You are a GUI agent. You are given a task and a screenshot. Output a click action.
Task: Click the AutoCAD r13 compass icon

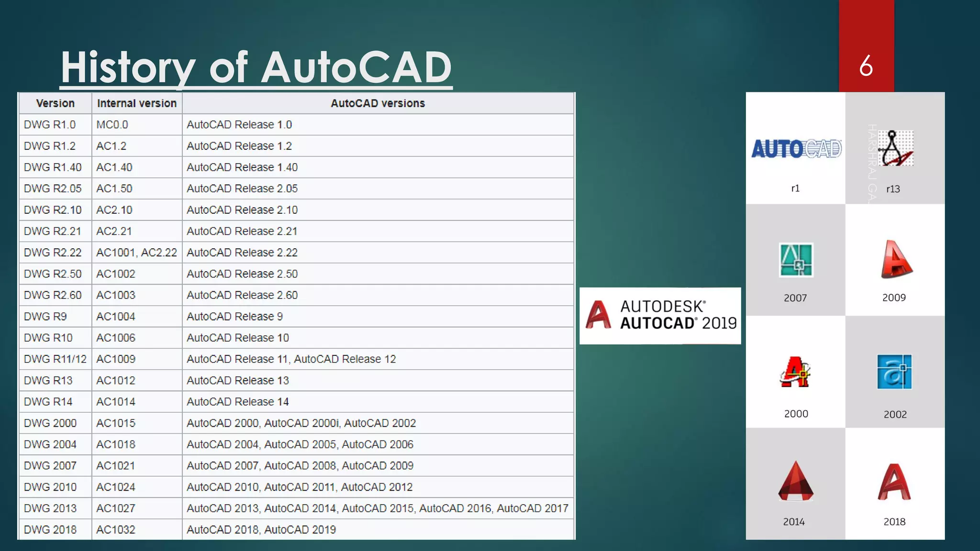coord(895,148)
